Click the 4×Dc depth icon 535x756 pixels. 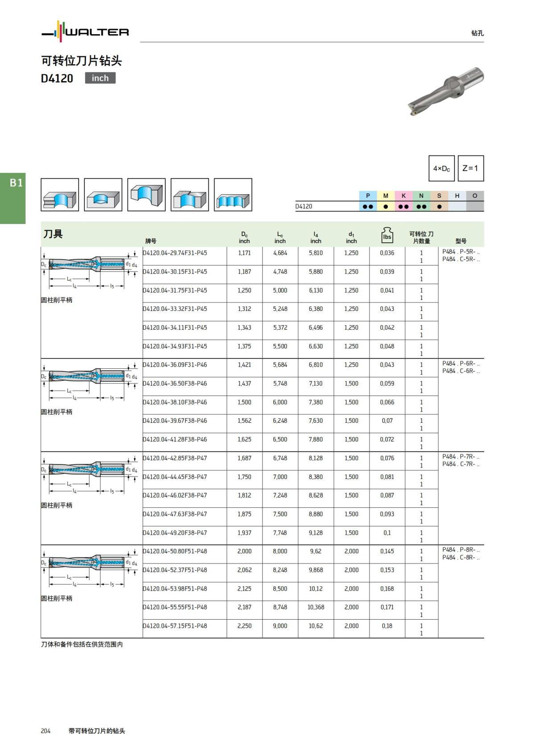pos(441,168)
